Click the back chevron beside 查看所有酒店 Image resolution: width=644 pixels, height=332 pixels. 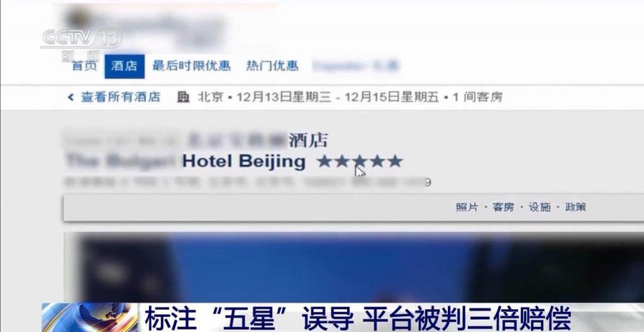[x=70, y=97]
